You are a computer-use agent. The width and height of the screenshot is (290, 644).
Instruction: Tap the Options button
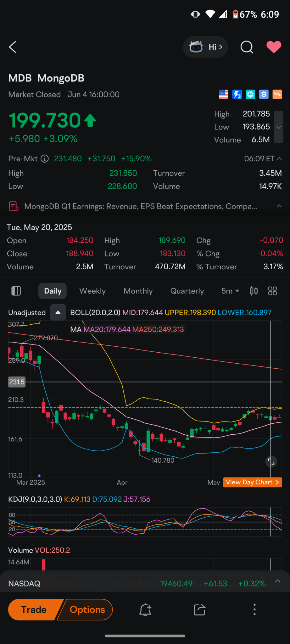(86, 610)
